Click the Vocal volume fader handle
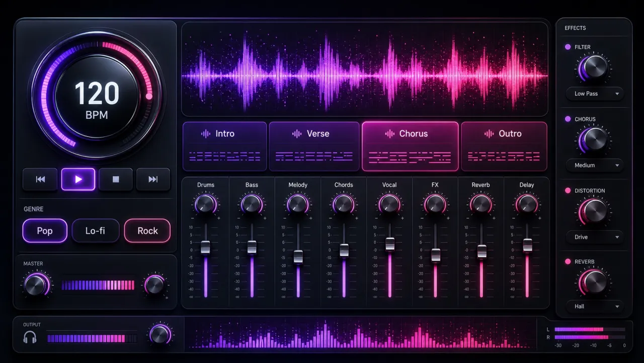This screenshot has height=363, width=644. click(390, 244)
